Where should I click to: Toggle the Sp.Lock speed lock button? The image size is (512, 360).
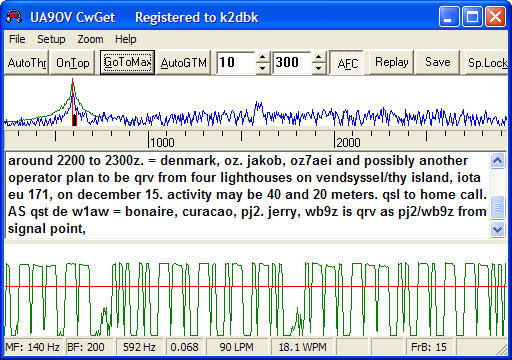(x=486, y=62)
